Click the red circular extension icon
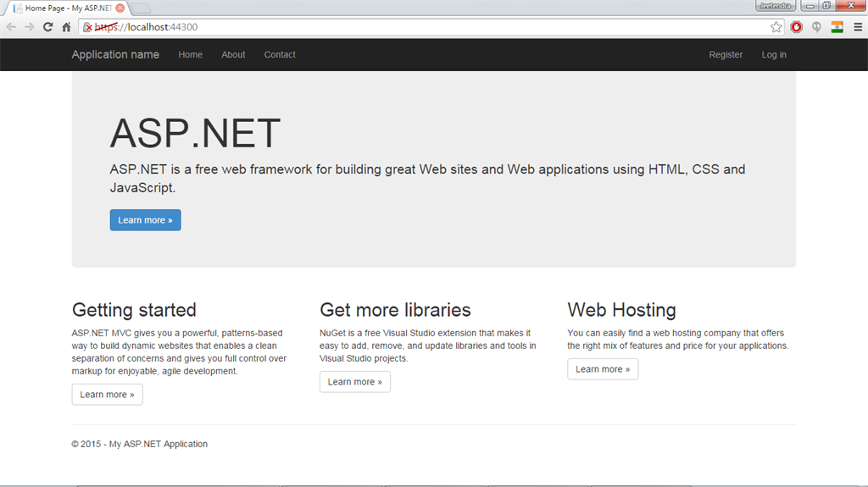868x487 pixels. click(797, 27)
